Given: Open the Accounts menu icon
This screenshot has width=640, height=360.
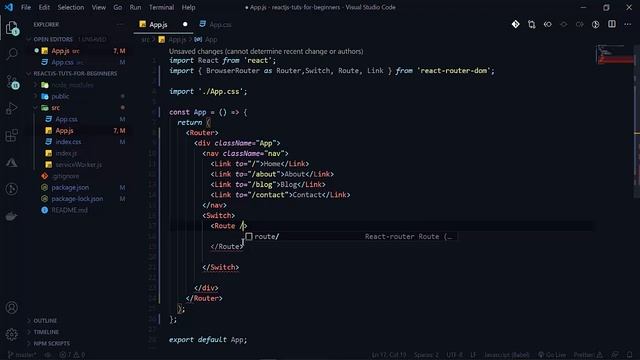Looking at the screenshot, I should point(12,307).
